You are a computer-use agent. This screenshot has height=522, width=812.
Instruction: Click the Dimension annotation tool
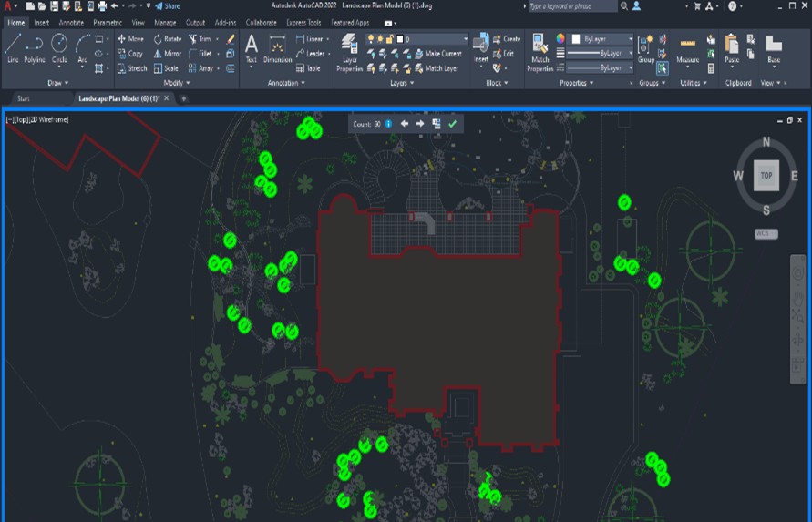click(x=277, y=49)
